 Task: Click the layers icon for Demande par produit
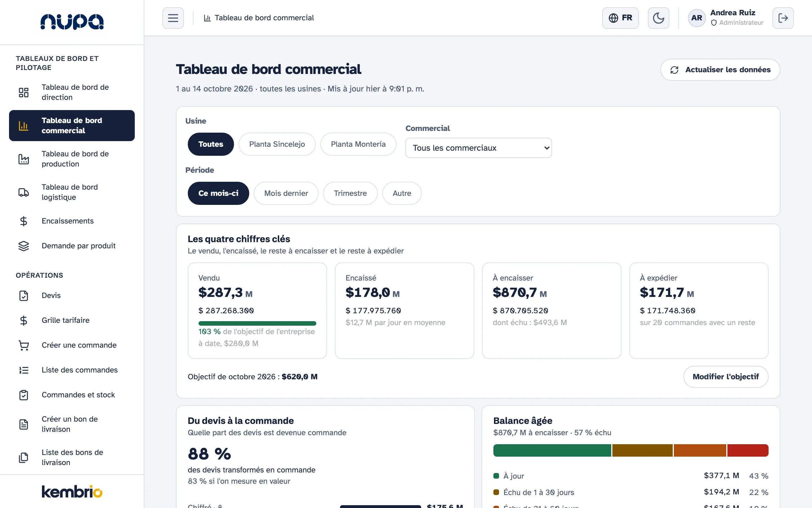coord(23,246)
